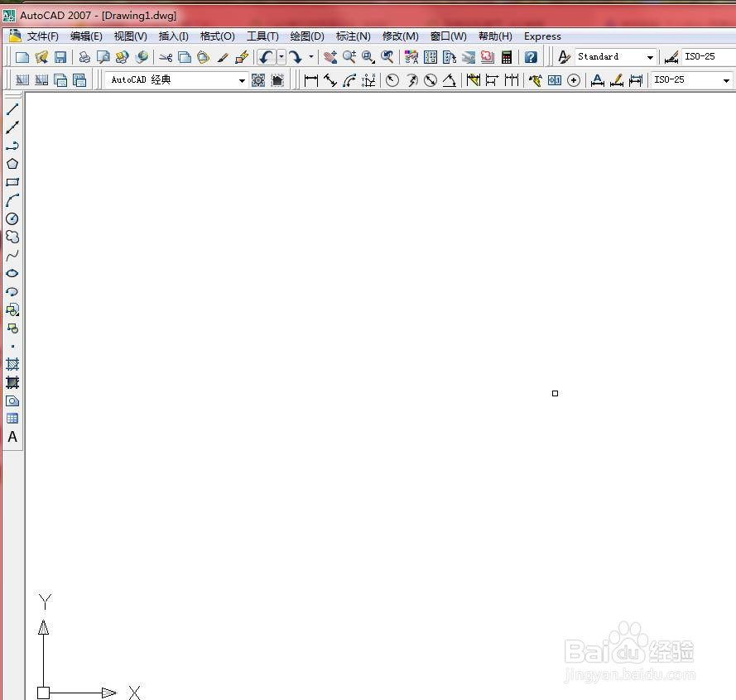736x700 pixels.
Task: Select the Arc Length dimension tool
Action: click(x=349, y=80)
